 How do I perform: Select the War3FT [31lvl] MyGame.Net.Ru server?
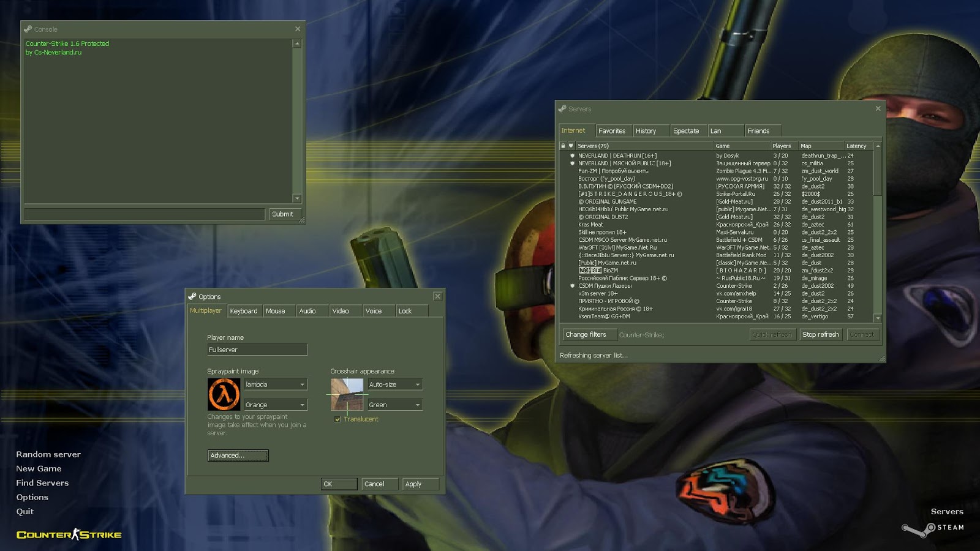coord(717,248)
